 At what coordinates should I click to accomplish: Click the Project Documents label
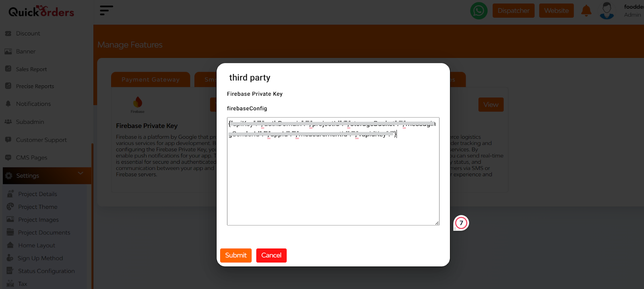click(44, 233)
